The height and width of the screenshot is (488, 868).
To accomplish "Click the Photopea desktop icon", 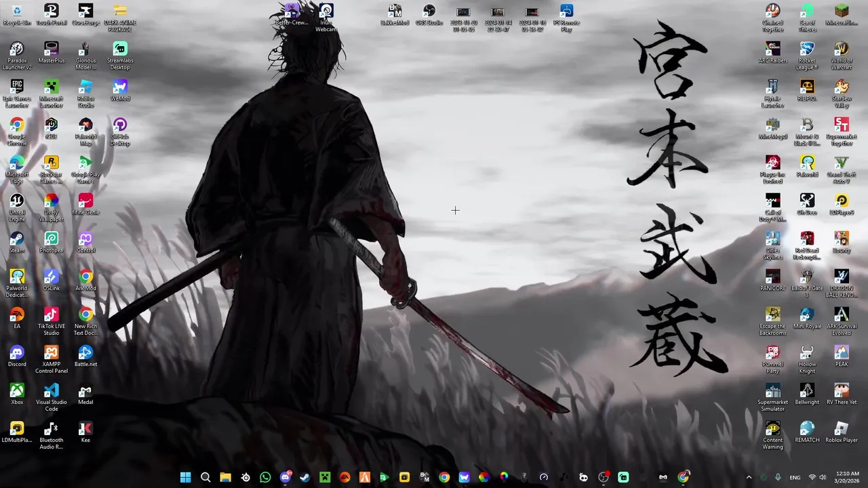I will coord(52,243).
